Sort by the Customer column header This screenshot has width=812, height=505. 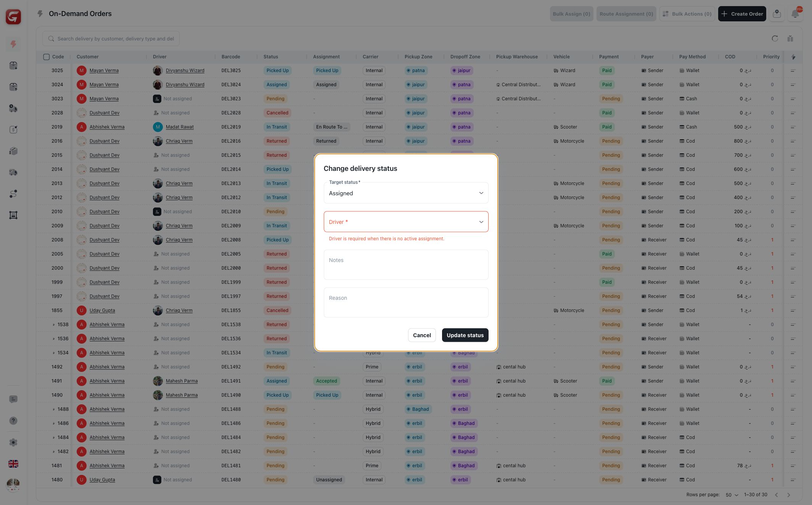(87, 57)
